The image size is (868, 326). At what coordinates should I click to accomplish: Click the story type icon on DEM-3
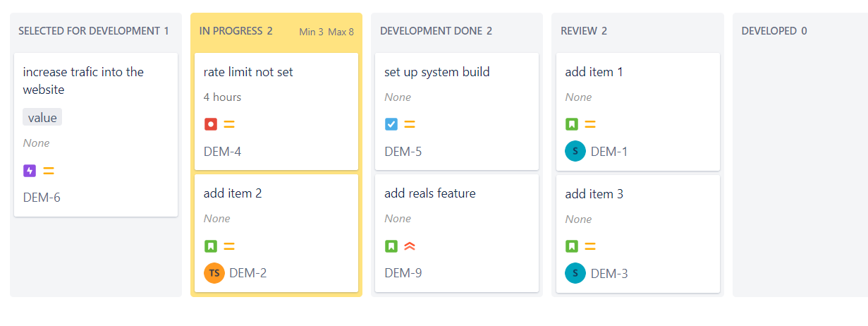pos(572,246)
